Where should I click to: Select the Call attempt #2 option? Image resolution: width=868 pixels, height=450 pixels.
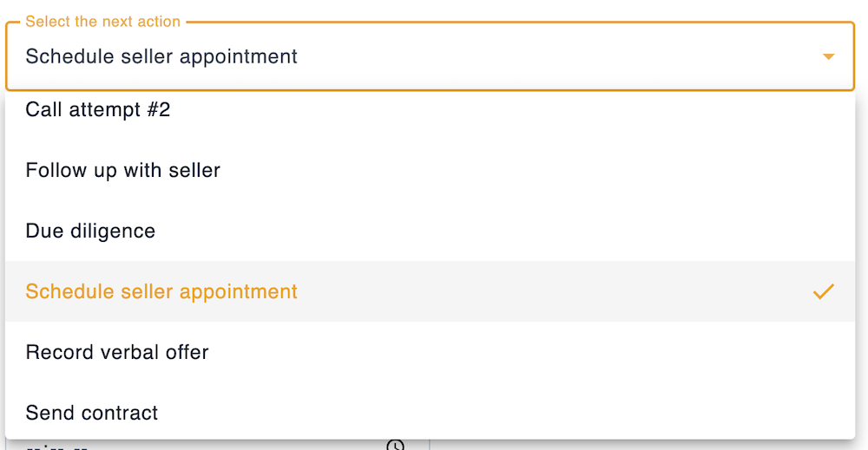[98, 110]
